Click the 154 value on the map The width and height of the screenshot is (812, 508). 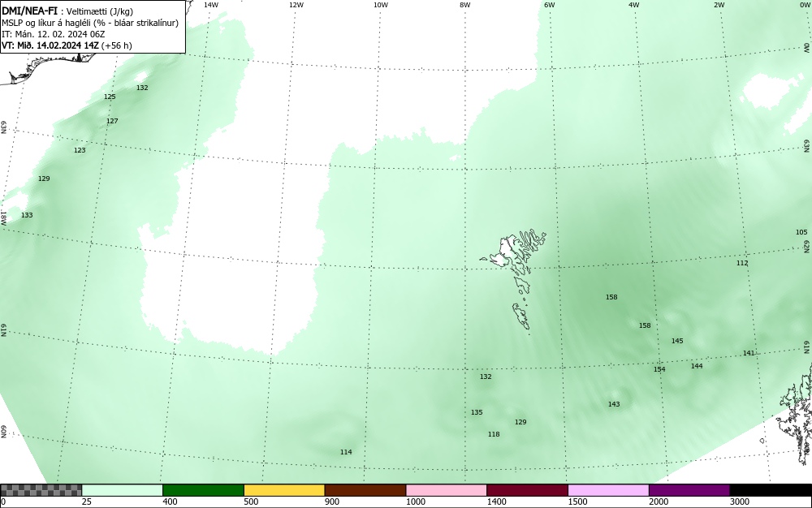point(659,369)
